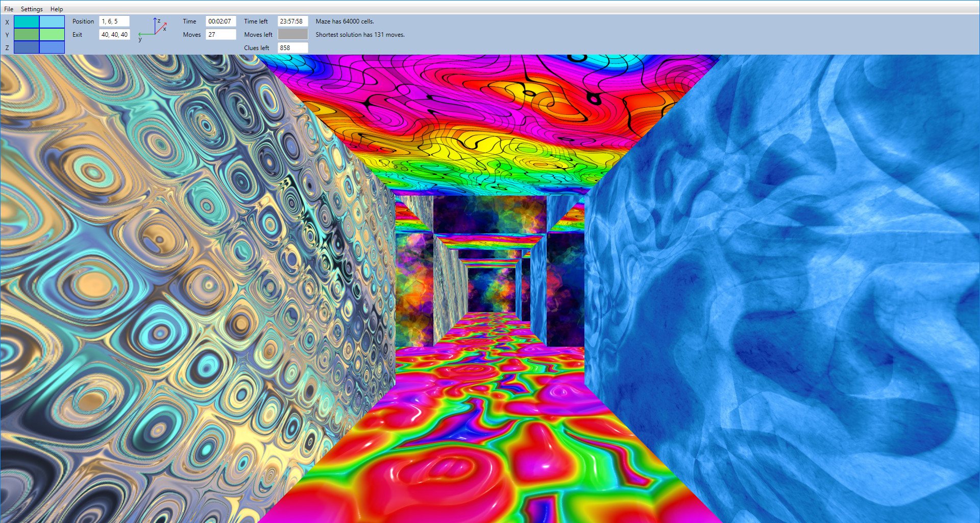Open the Help menu
The height and width of the screenshot is (523, 980).
tap(56, 9)
